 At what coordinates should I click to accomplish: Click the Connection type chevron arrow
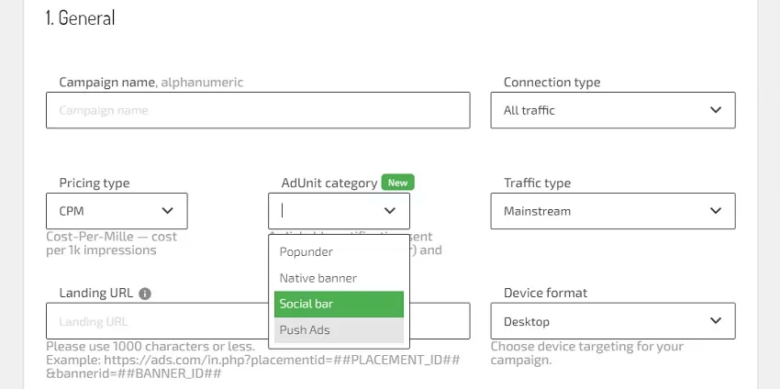coord(715,110)
